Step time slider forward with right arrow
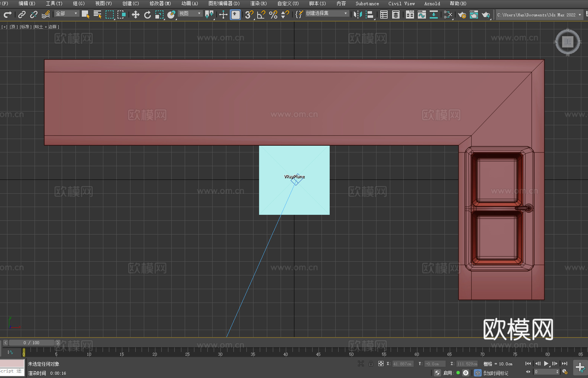This screenshot has width=588, height=378. (x=58, y=343)
